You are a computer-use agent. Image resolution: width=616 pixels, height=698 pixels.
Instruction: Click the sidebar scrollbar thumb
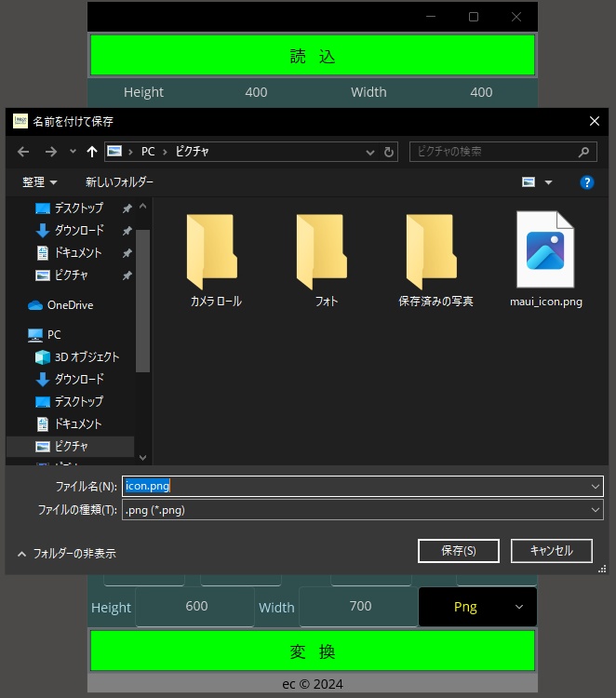pos(143,301)
